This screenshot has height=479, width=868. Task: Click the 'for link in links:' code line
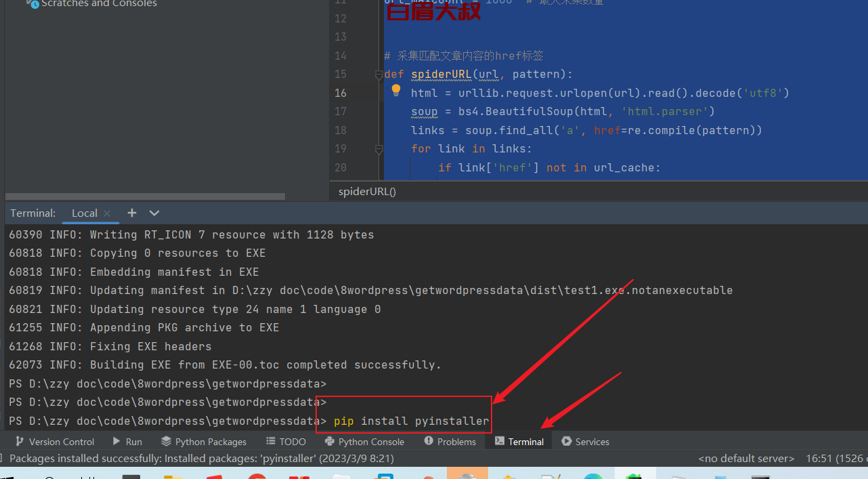coord(471,149)
